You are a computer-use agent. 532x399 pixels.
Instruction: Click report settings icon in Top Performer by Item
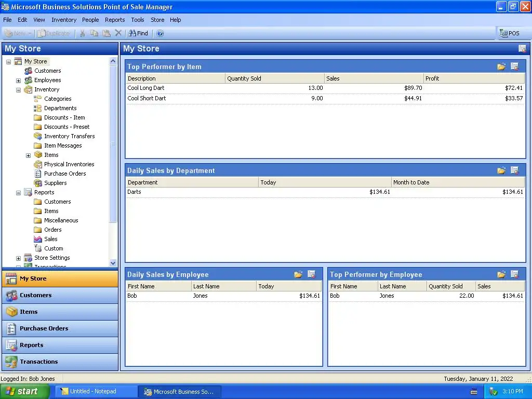coord(515,66)
